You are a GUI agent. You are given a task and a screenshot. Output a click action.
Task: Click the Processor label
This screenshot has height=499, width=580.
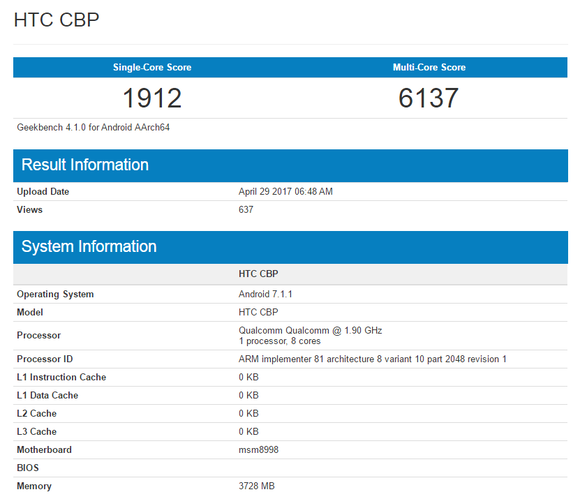pos(38,336)
